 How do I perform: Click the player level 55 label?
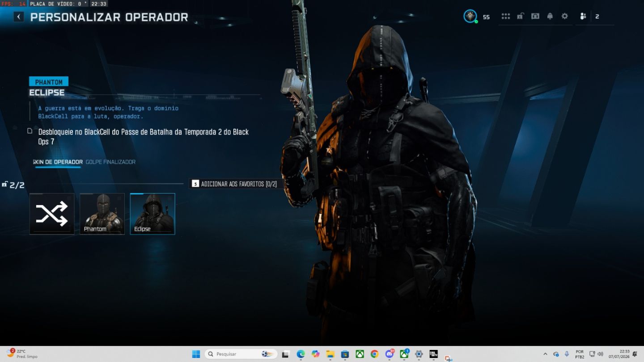(x=486, y=17)
